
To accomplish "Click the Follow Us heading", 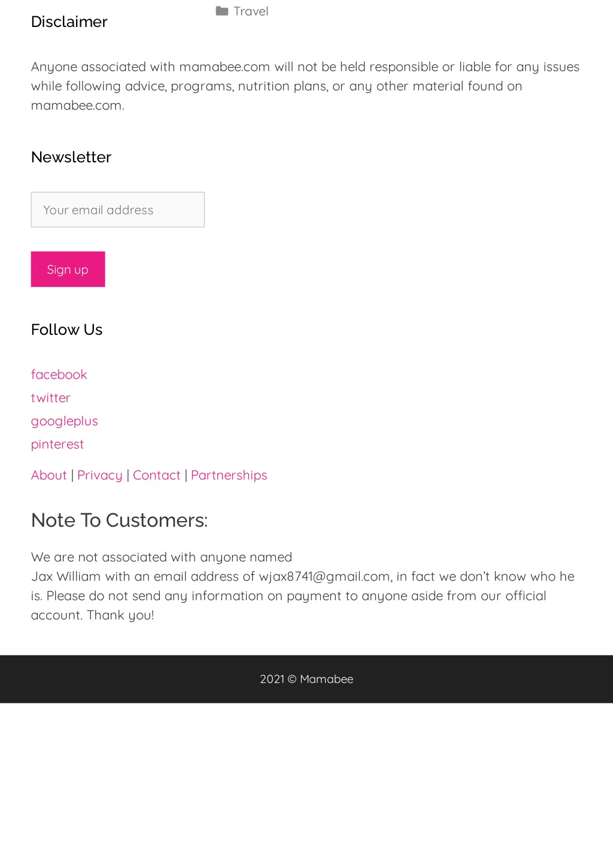I will coord(67,329).
